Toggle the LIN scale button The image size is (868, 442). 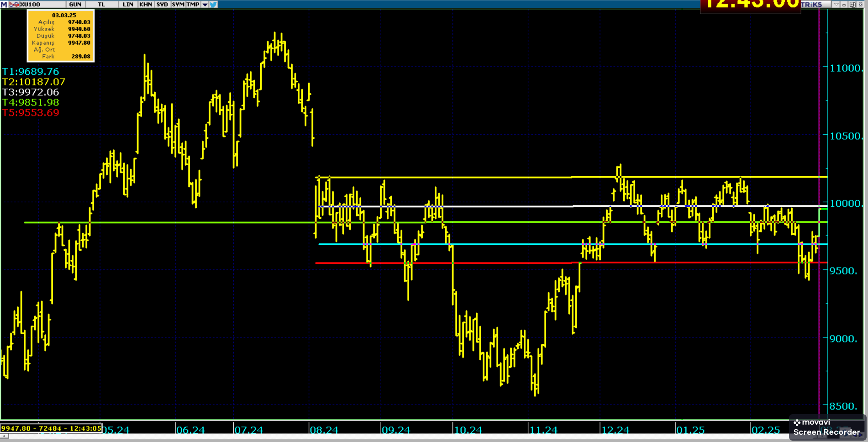(128, 4)
